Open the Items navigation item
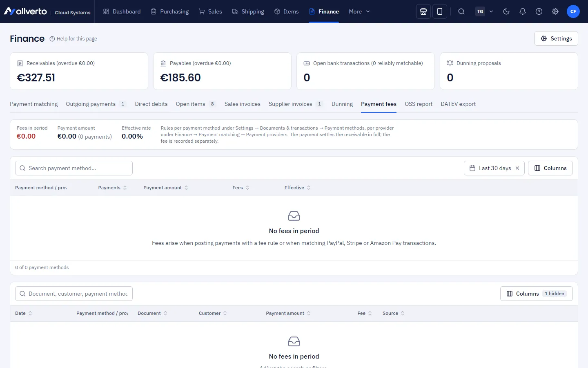 click(x=287, y=11)
